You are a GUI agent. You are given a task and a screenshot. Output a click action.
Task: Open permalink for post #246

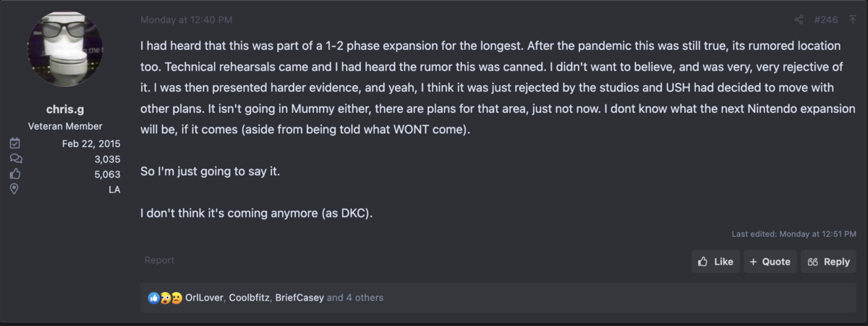[826, 20]
